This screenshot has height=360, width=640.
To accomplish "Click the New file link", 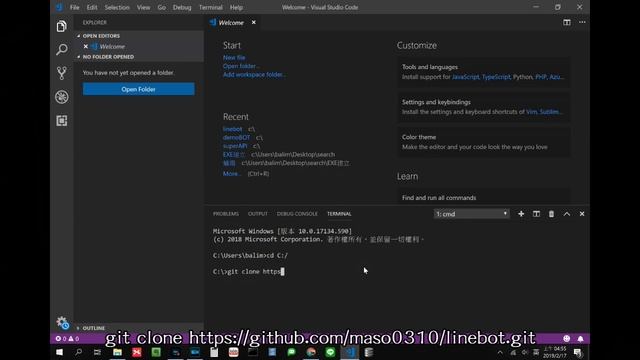I will click(x=234, y=58).
